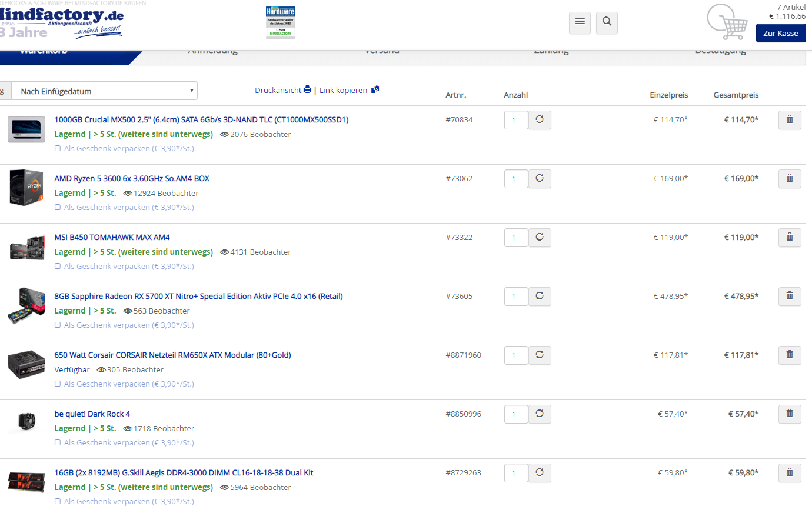Click the cart total € 1.116,66

point(787,16)
